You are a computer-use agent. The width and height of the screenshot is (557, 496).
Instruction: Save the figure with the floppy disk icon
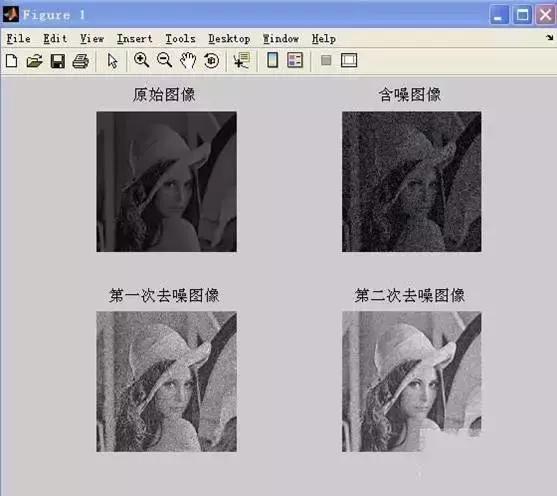click(58, 61)
